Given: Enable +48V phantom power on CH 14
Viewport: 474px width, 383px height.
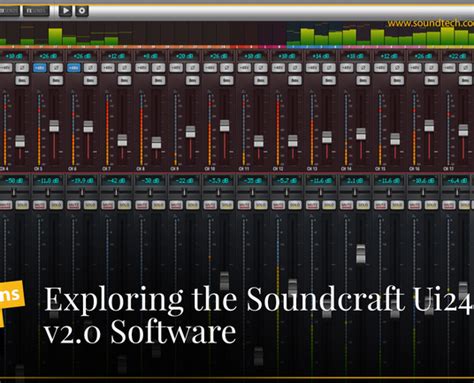Looking at the screenshot, I should point(347,68).
